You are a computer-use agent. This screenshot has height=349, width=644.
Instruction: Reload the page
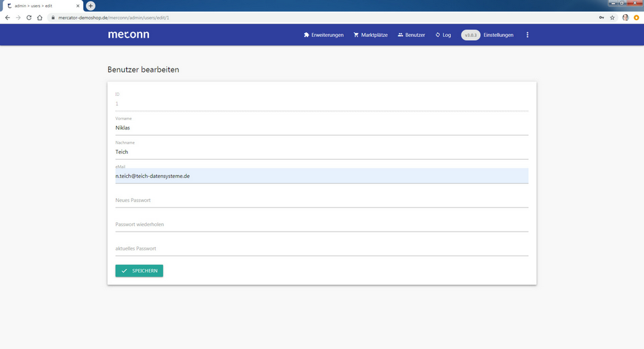click(29, 17)
